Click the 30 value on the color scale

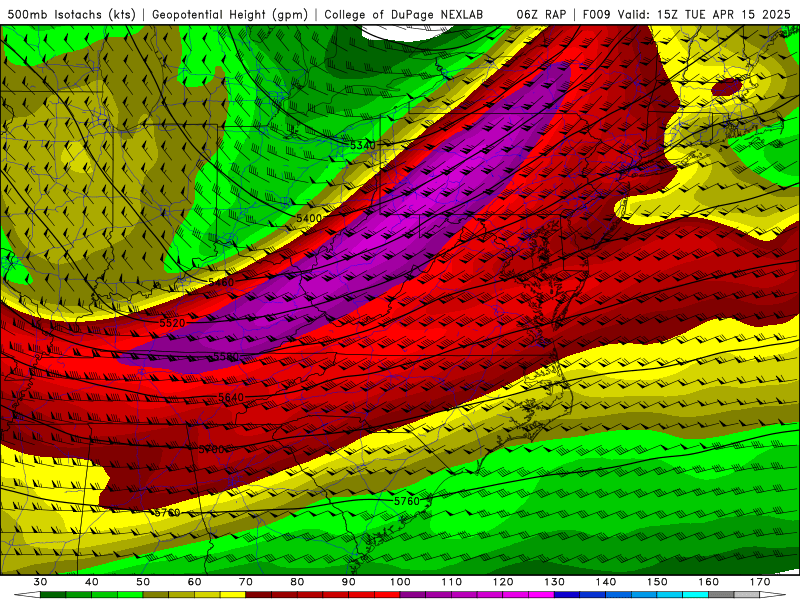[40, 582]
